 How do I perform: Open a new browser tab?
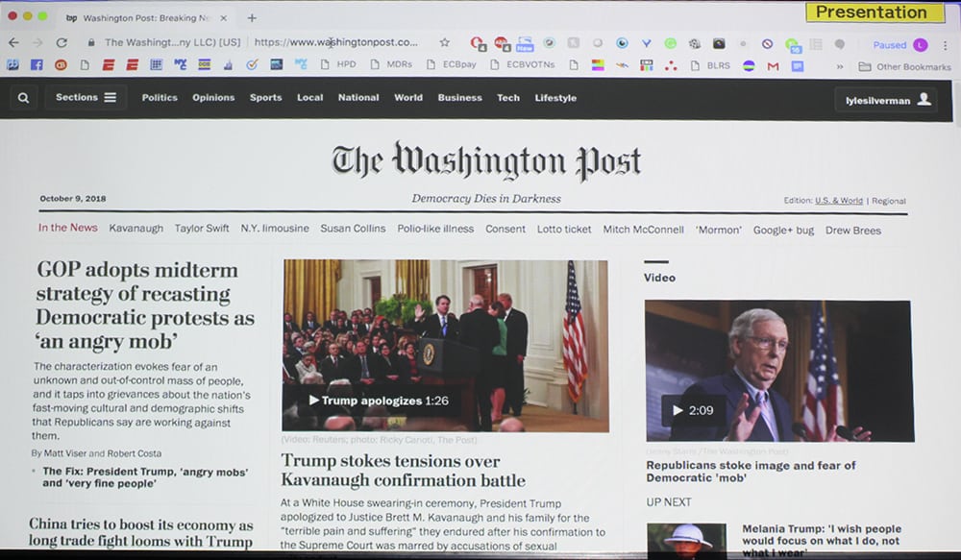click(x=252, y=17)
